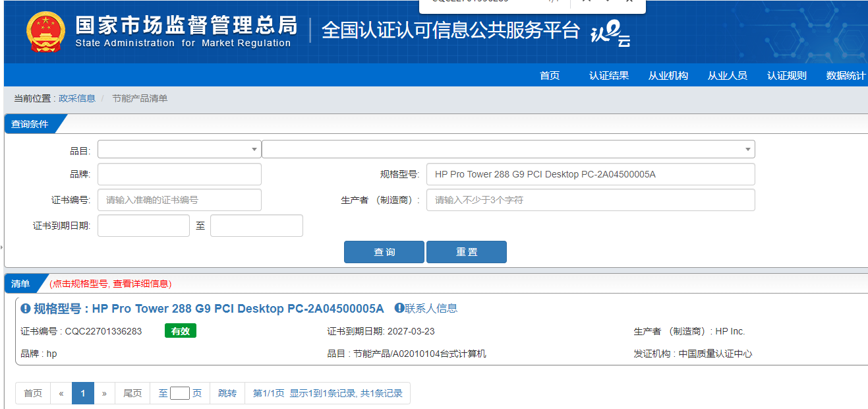Image resolution: width=868 pixels, height=409 pixels.
Task: Click 全国认证认可信息公共服务平台 title
Action: pyautogui.click(x=451, y=30)
